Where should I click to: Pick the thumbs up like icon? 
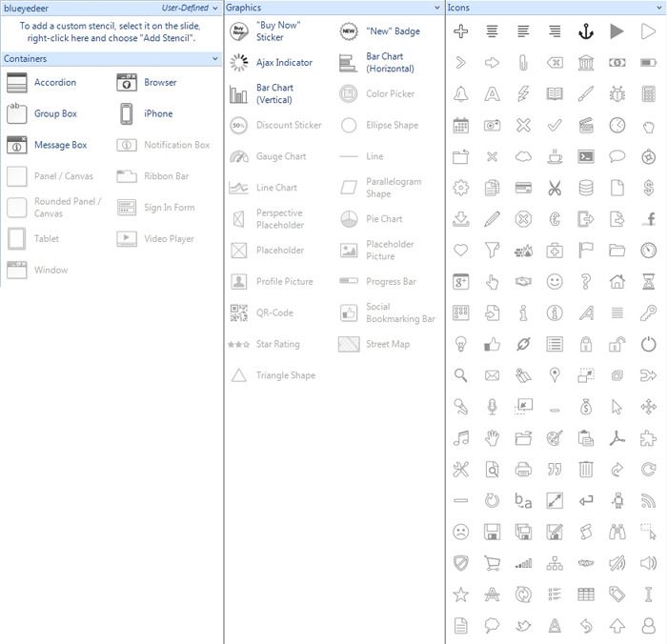point(493,344)
